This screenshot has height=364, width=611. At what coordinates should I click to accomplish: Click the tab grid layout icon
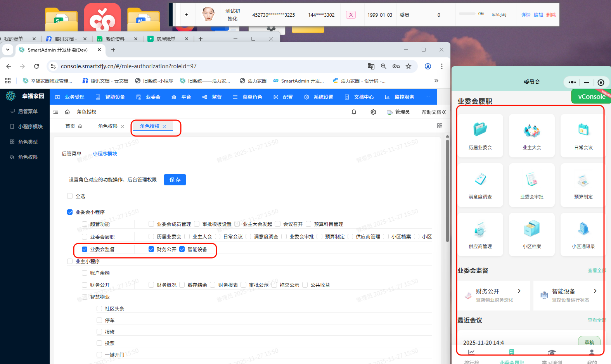pyautogui.click(x=440, y=126)
